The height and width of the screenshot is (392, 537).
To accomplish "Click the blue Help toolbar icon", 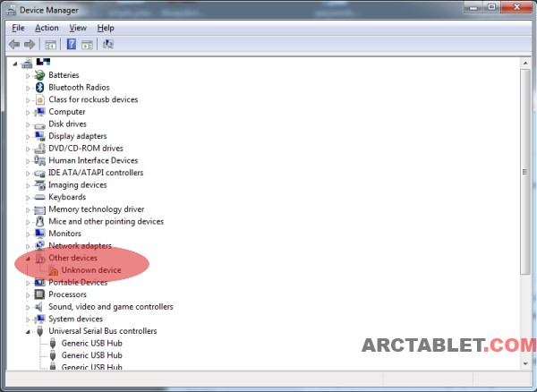I will pos(71,44).
